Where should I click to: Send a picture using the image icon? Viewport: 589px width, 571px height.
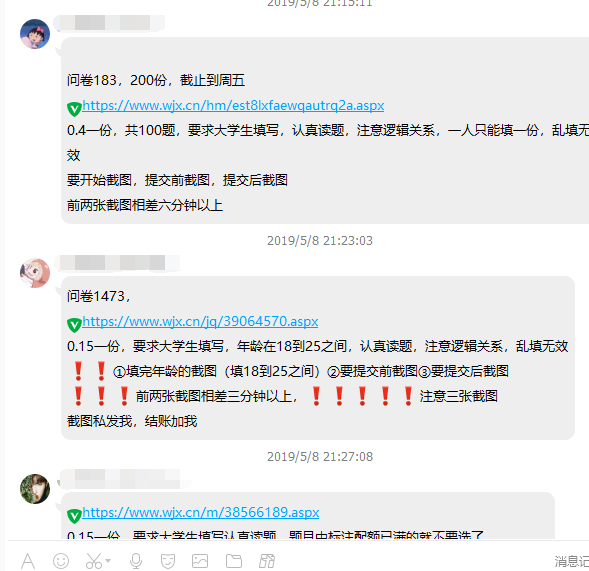click(200, 561)
